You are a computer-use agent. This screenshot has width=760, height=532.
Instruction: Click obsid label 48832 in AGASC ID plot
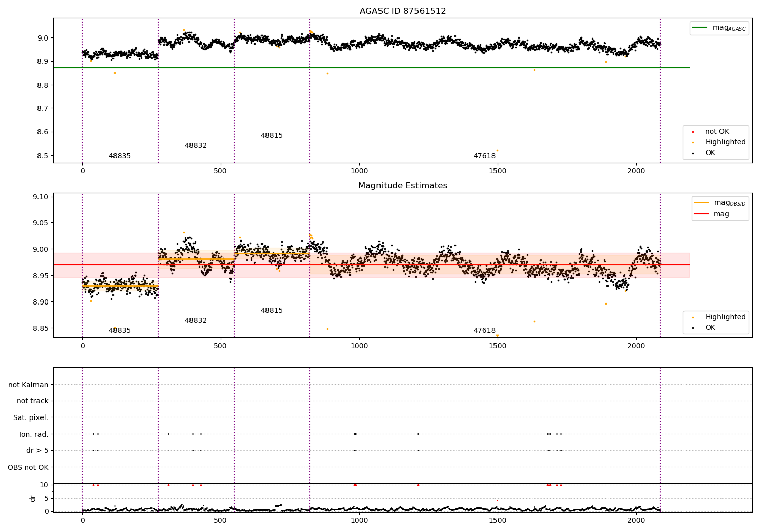point(196,146)
